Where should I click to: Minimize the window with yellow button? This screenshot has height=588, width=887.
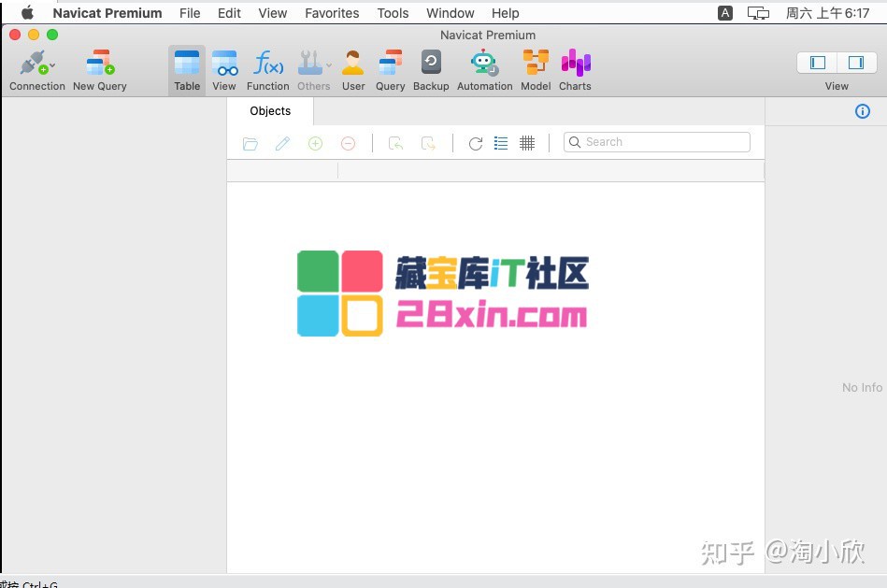(x=34, y=35)
